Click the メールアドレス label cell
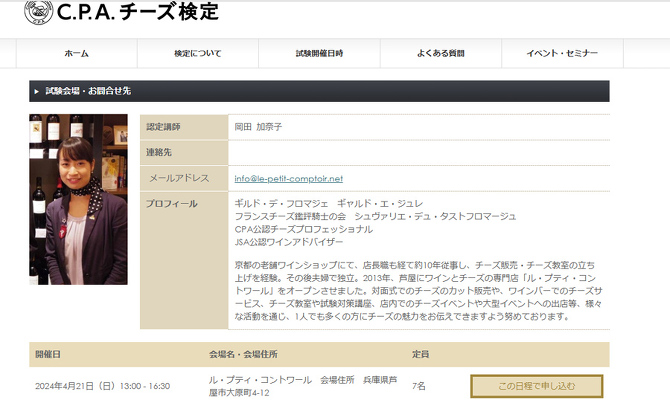 (184, 178)
